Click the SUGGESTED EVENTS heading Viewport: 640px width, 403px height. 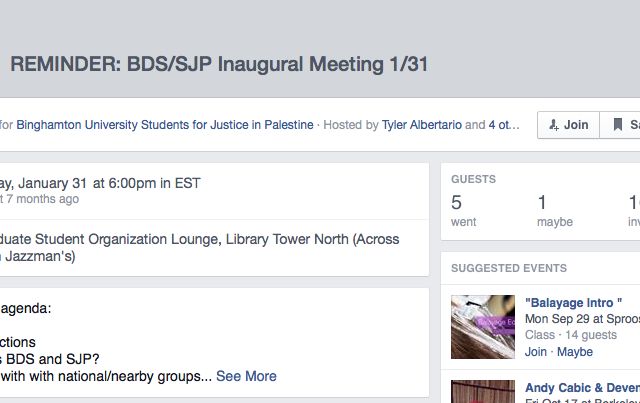click(x=509, y=268)
